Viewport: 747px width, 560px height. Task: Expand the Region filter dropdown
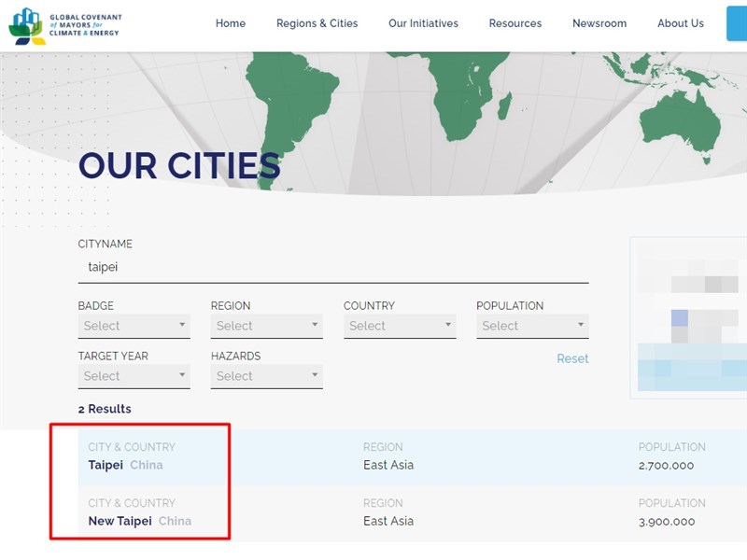point(267,326)
